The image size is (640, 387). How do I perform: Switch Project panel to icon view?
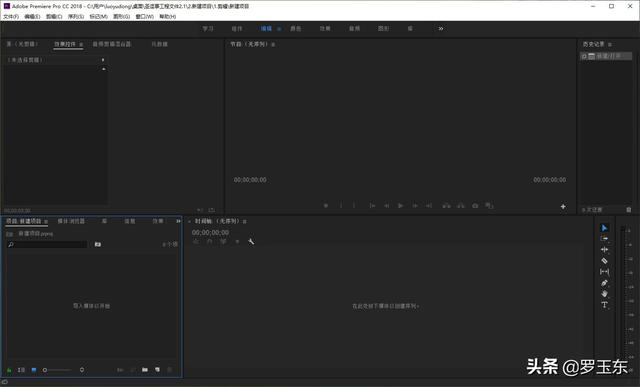tap(34, 370)
